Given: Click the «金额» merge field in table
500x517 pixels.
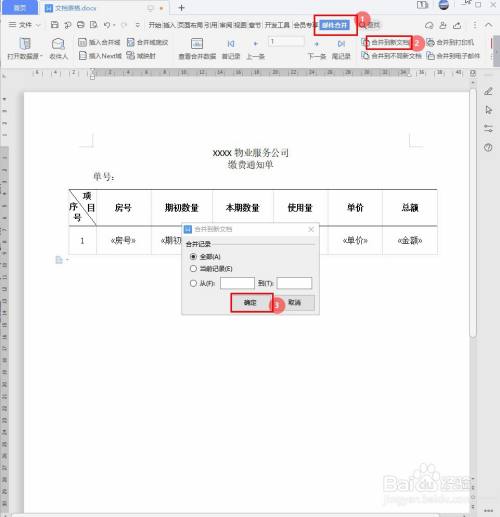Looking at the screenshot, I should [410, 240].
